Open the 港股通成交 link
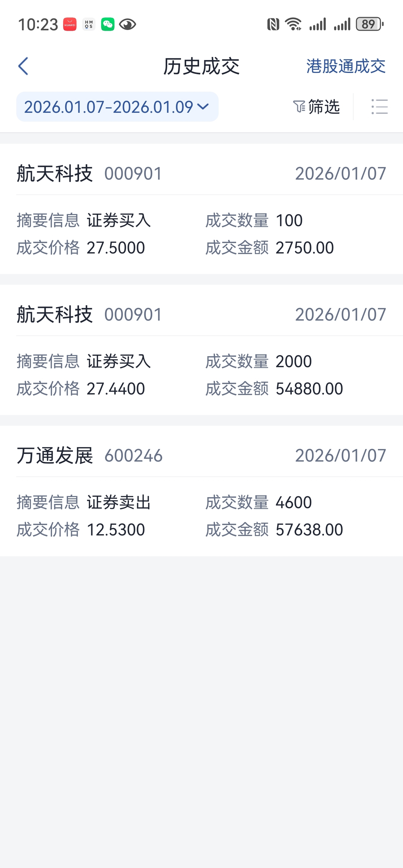 point(346,66)
